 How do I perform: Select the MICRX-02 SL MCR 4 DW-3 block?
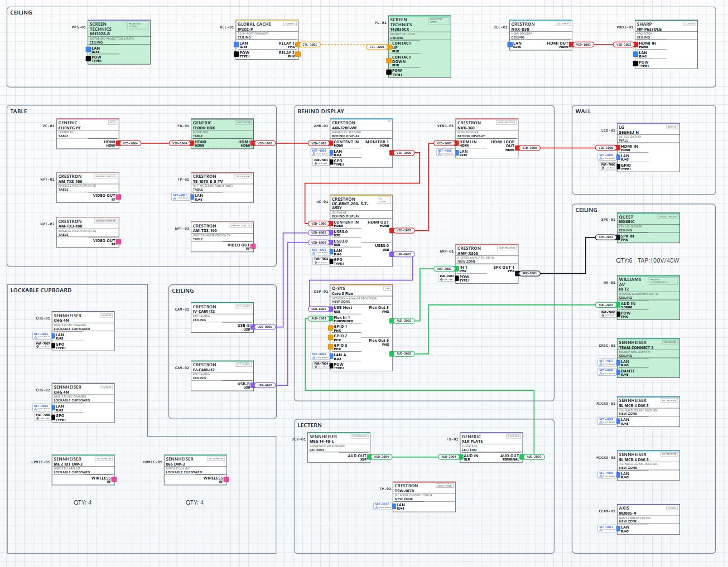pos(649,466)
